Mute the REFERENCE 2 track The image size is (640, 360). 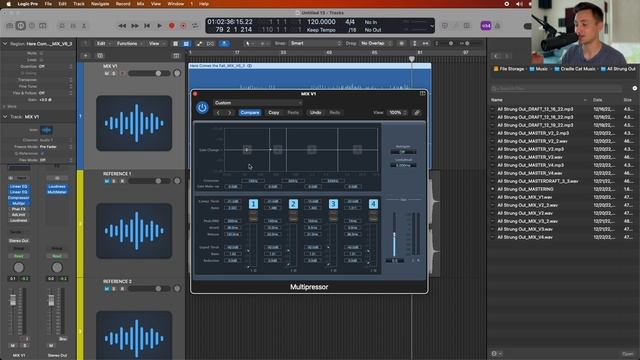click(x=107, y=289)
